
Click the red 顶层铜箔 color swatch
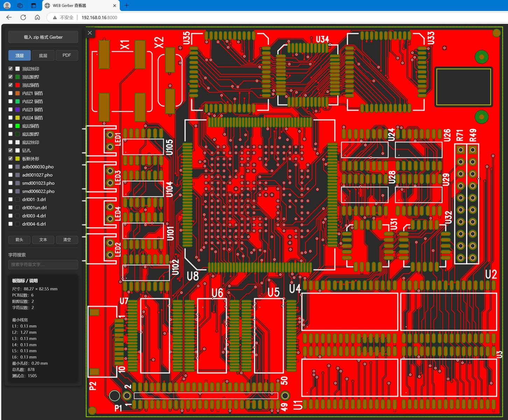[17, 85]
